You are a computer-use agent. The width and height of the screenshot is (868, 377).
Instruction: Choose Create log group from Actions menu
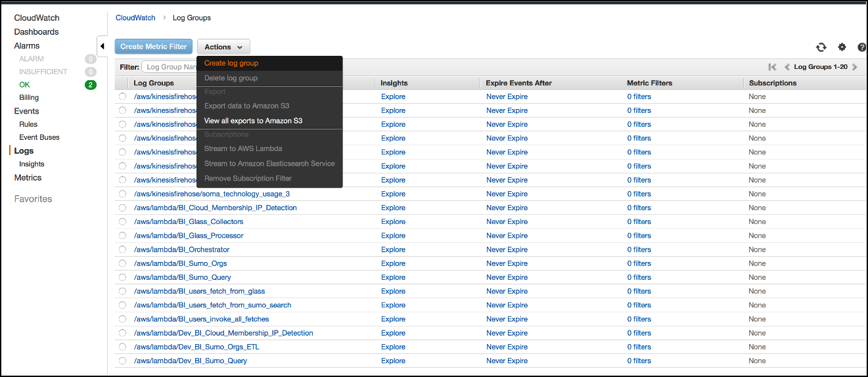coord(231,63)
